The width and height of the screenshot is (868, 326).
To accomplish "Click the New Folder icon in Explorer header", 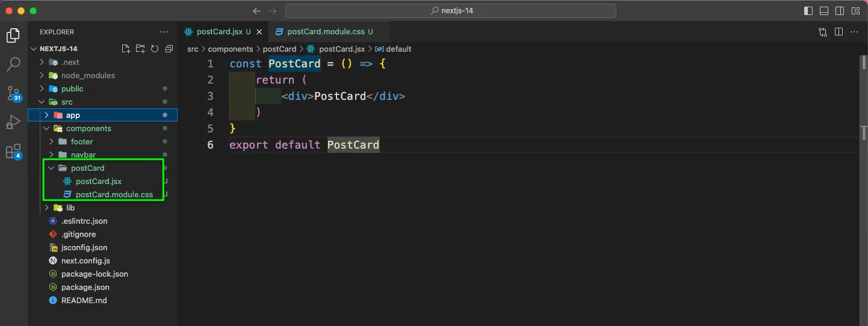I will pos(140,49).
